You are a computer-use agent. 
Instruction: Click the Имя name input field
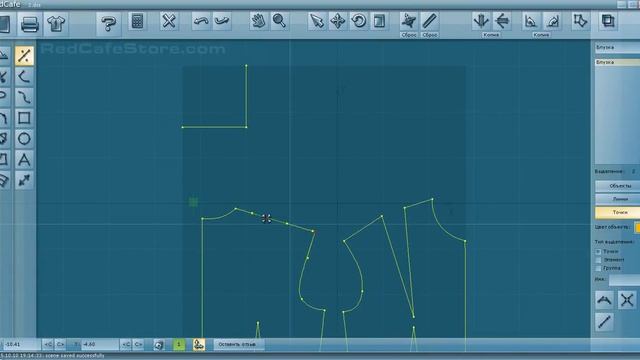pyautogui.click(x=624, y=280)
